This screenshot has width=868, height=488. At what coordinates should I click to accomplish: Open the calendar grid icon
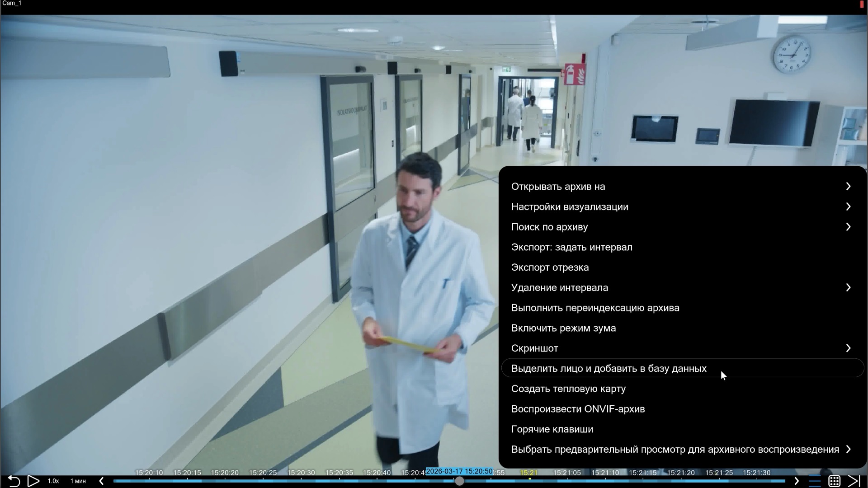[x=834, y=481]
